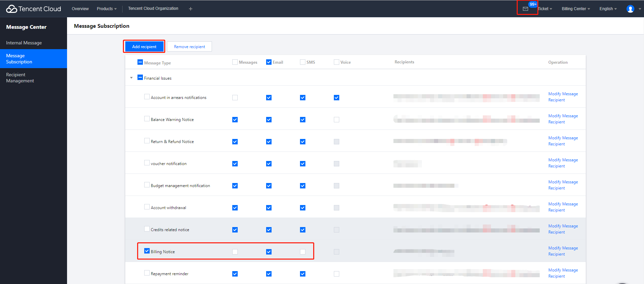This screenshot has width=644, height=284.
Task: Toggle the Message Type select-all checkbox
Action: point(140,62)
